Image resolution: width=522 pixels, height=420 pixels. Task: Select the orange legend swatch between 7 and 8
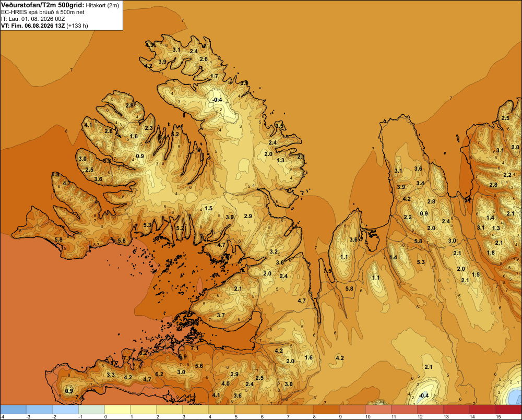(300, 410)
